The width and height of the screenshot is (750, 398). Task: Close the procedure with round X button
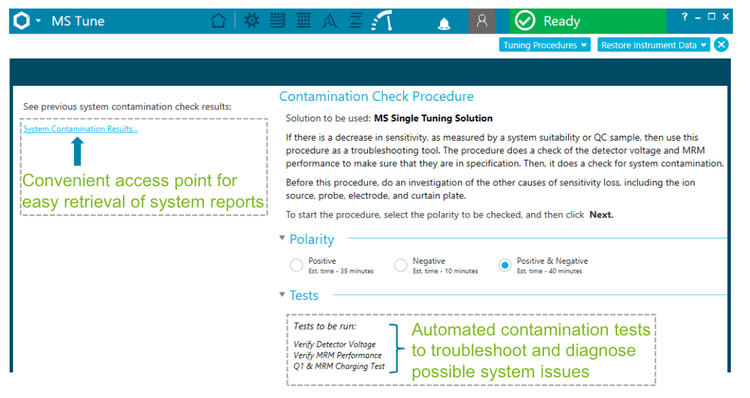coord(721,45)
